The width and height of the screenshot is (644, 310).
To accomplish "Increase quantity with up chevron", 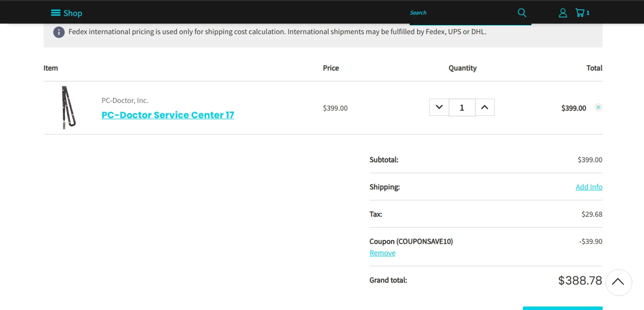I will tap(485, 107).
